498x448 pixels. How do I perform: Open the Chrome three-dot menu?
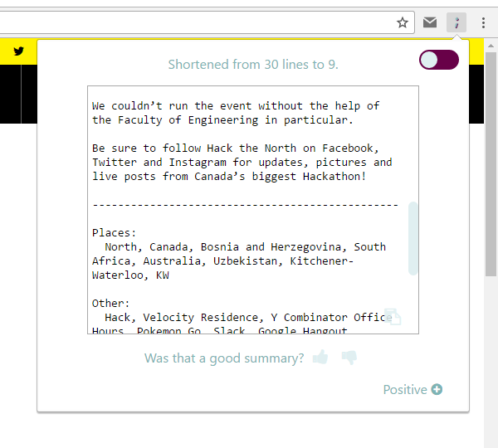(x=483, y=22)
